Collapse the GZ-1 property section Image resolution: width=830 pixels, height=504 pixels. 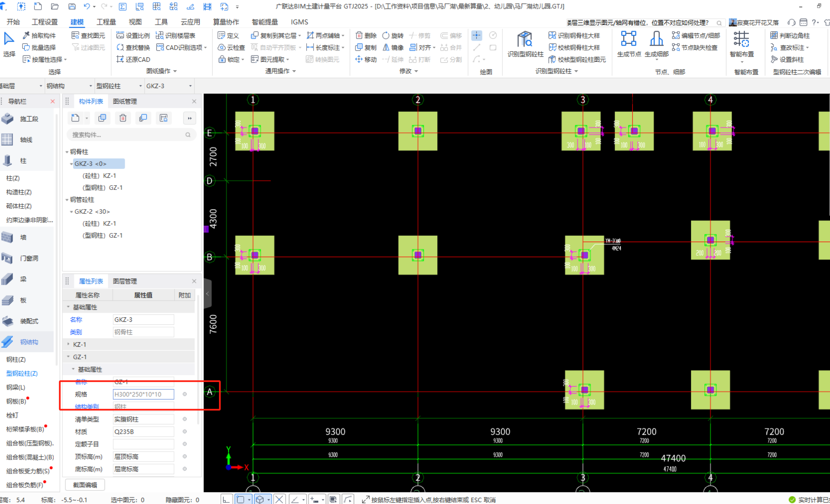[x=68, y=357]
